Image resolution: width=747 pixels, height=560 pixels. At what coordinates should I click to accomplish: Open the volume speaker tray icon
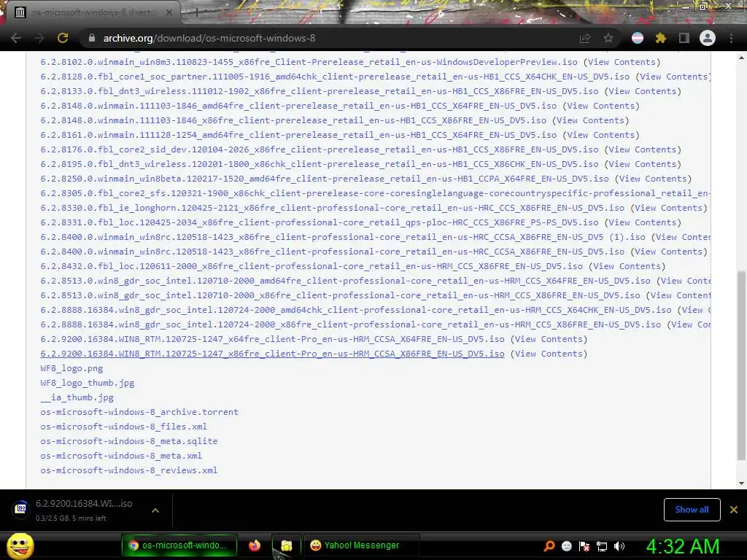619,546
